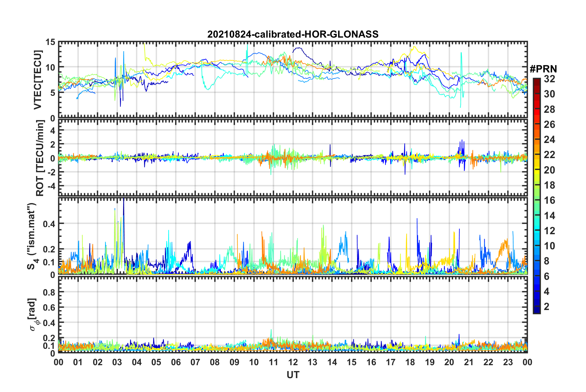Click the VTEC axis tick label 15

coord(50,42)
